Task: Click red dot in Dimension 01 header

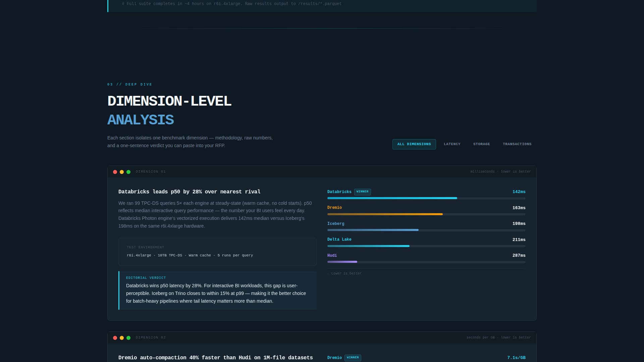Action: coord(115,172)
